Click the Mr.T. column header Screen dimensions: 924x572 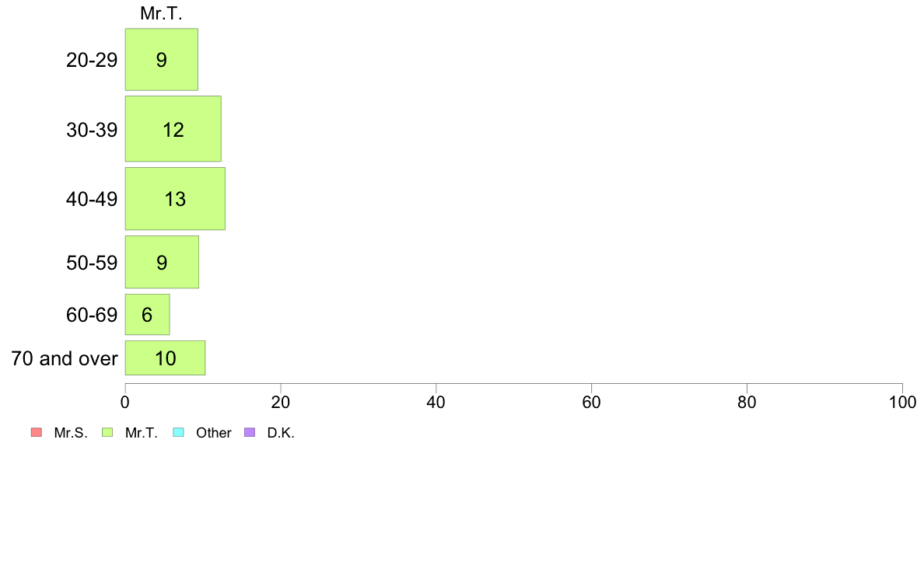(x=161, y=13)
